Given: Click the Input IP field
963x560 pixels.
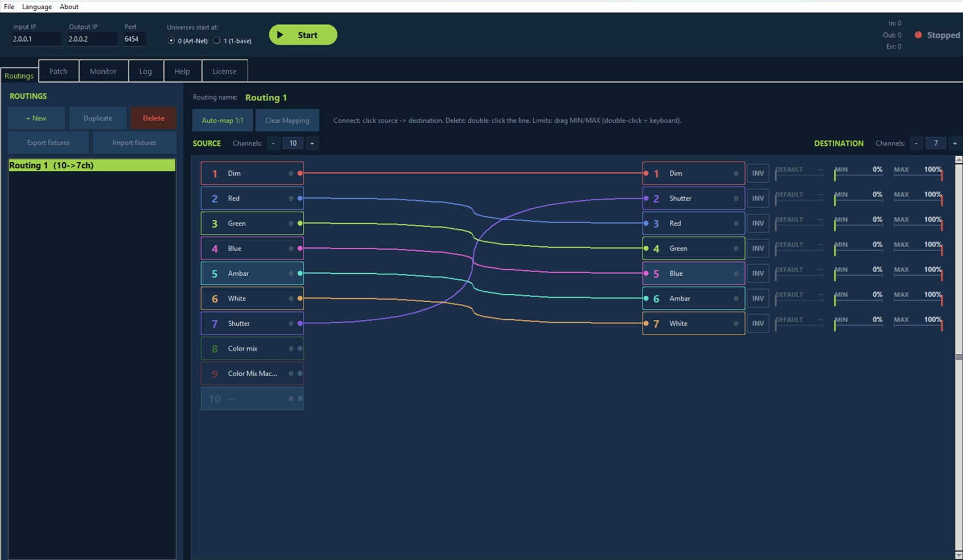Looking at the screenshot, I should tap(36, 39).
